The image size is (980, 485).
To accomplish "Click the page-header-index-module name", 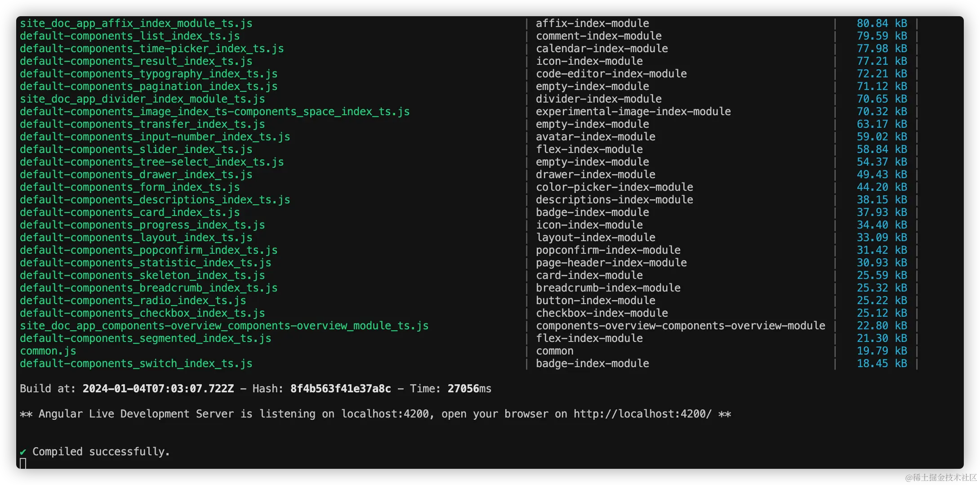I will (x=611, y=263).
